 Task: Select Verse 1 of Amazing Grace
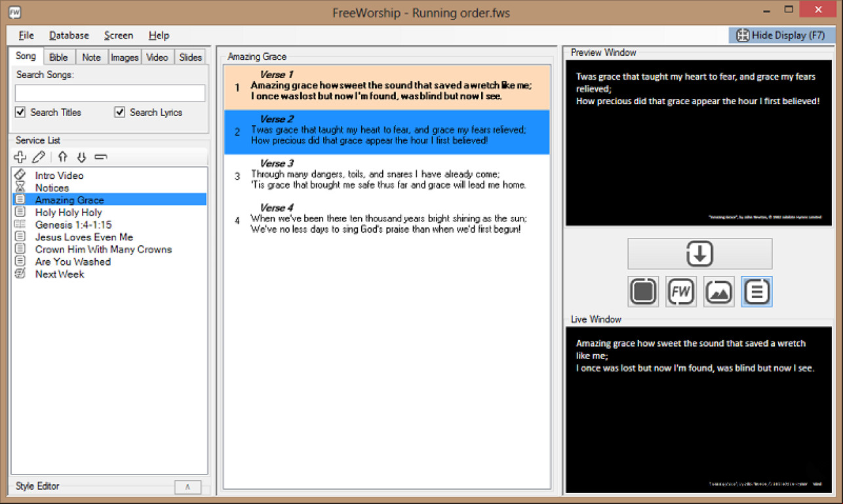[x=387, y=87]
